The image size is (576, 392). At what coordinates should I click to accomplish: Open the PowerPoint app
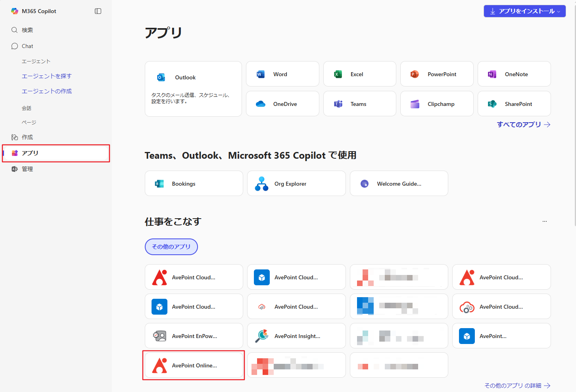click(x=437, y=74)
